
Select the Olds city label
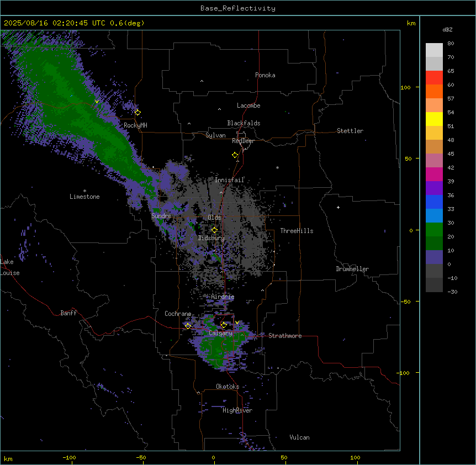tap(214, 218)
